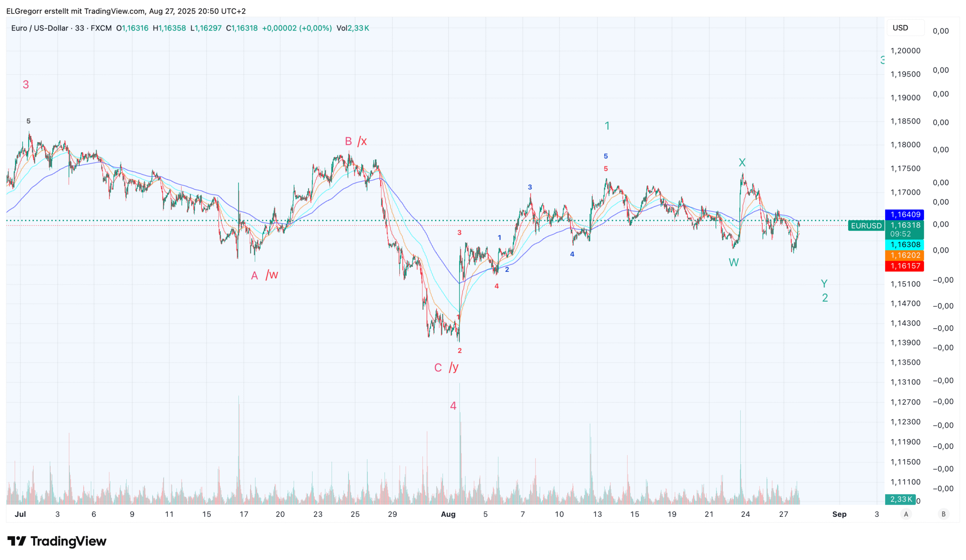966x560 pixels.
Task: Click the TradingView logo at bottom left
Action: 57,541
